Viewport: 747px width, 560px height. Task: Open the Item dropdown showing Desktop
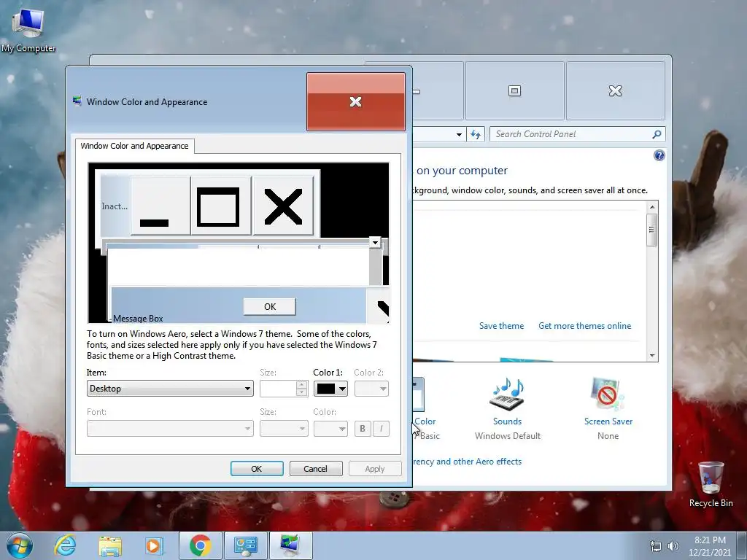170,389
